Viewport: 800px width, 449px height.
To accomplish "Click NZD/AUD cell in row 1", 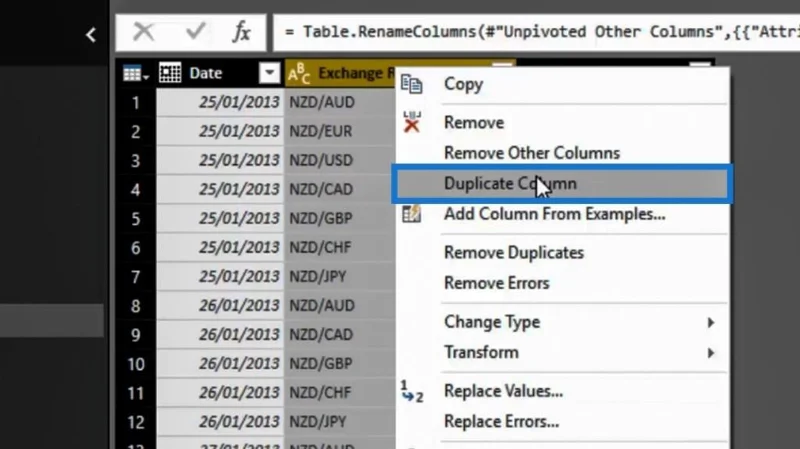I will click(340, 103).
